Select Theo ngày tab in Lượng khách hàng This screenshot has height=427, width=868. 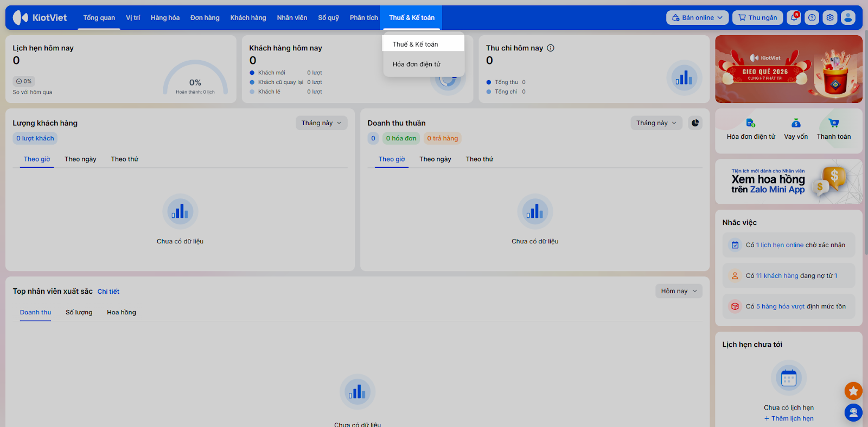80,159
